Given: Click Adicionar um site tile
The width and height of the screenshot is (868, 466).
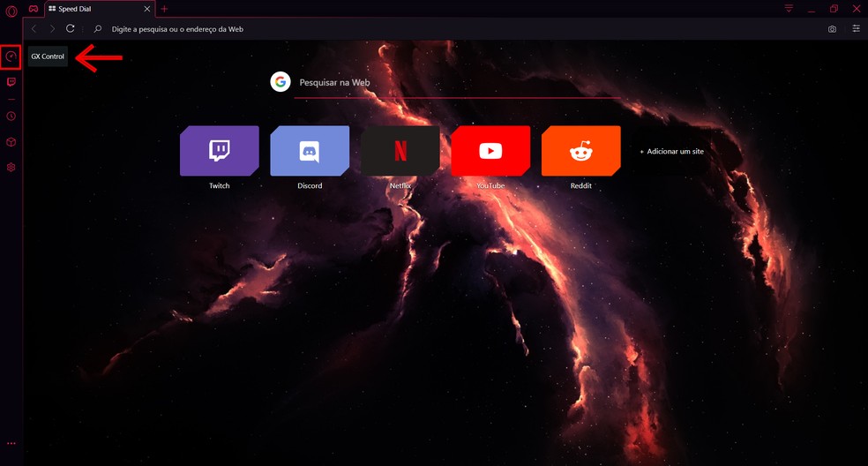Looking at the screenshot, I should [x=671, y=151].
